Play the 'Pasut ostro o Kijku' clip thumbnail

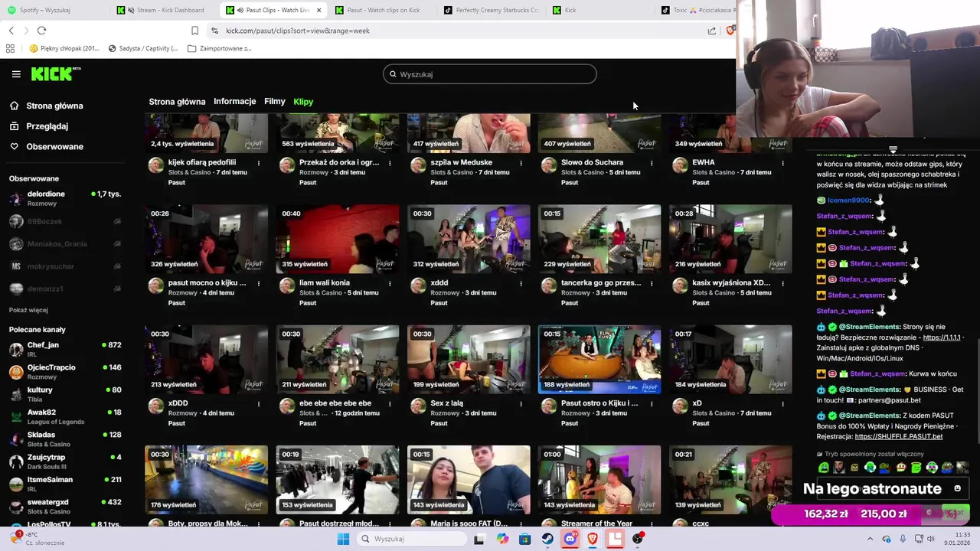tap(599, 359)
